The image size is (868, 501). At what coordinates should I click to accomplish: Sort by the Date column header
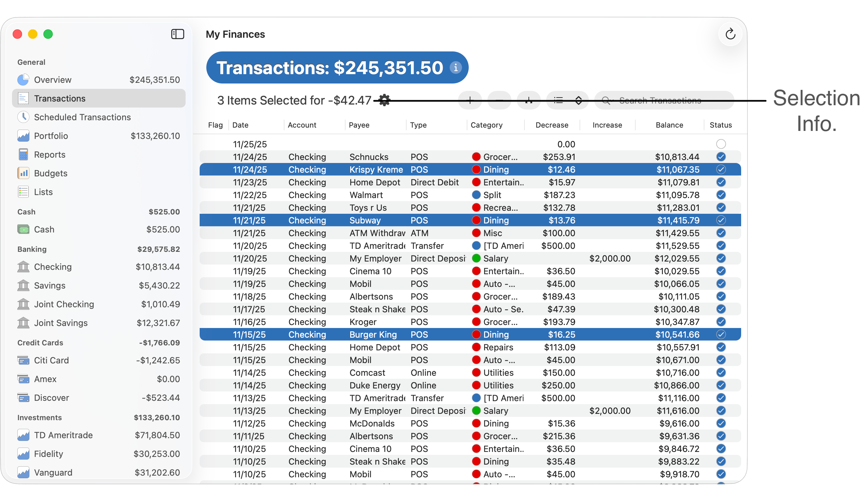click(x=240, y=125)
